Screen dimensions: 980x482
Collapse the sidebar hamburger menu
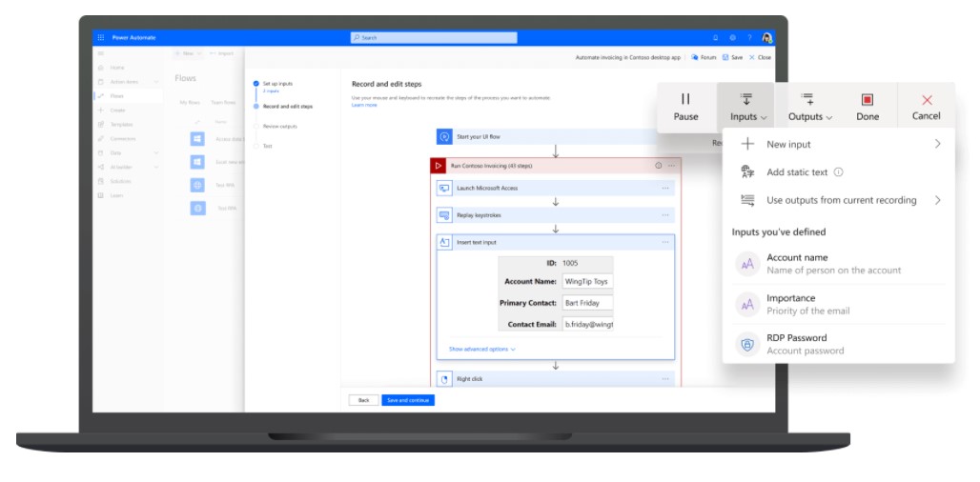tap(101, 53)
